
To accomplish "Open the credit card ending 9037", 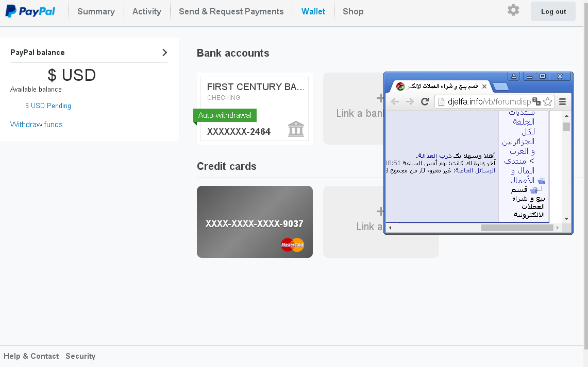I will pos(255,222).
